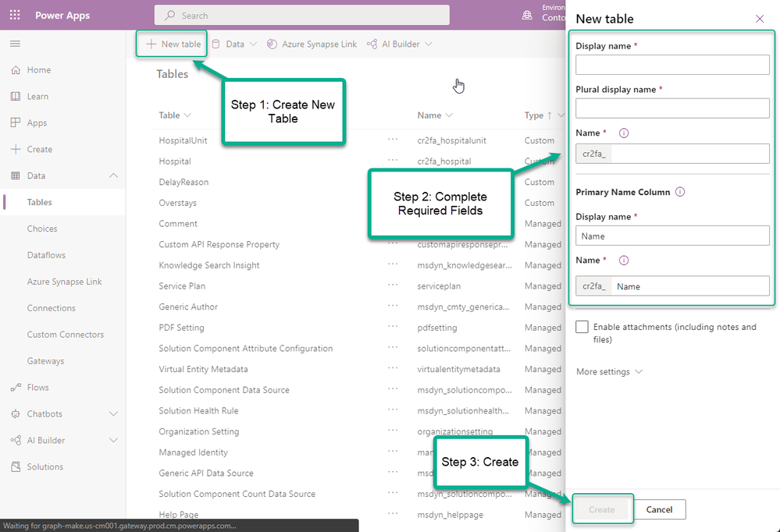Click the AI Builder toolbar icon
This screenshot has height=532, width=780.
pos(372,44)
